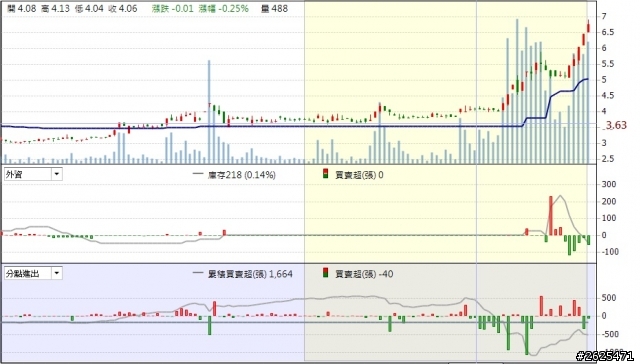Open the 外資 indicator dropdown
This screenshot has width=640, height=364.
tap(57, 175)
